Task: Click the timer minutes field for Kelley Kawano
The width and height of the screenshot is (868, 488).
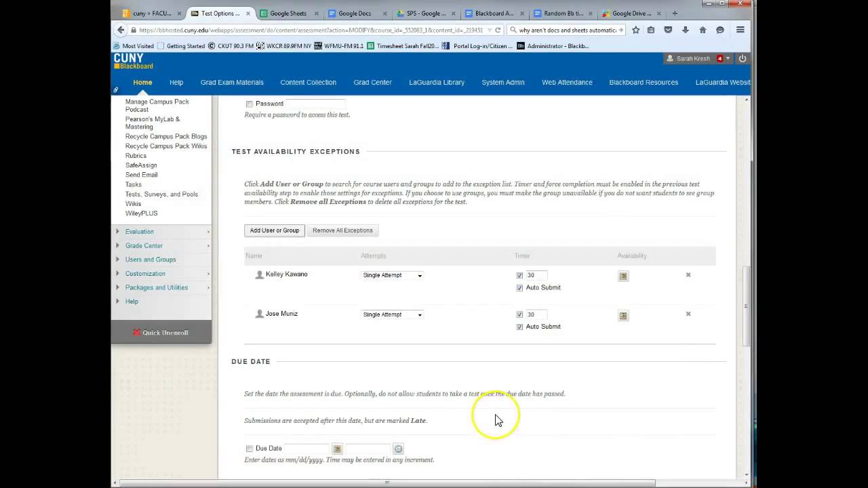Action: (536, 275)
